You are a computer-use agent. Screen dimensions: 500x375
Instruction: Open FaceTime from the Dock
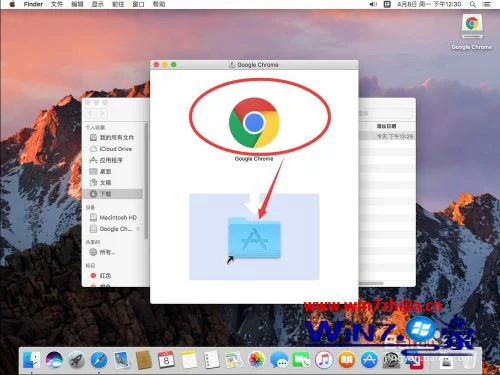301,360
